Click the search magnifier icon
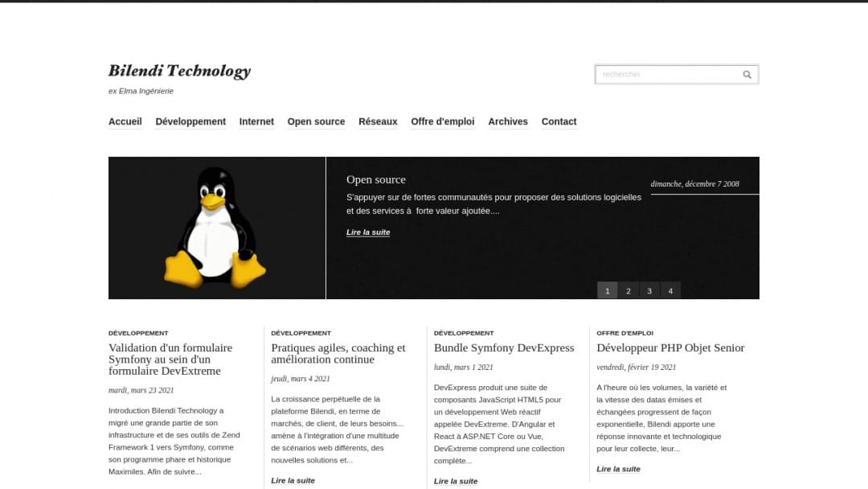The image size is (868, 489). (x=747, y=74)
